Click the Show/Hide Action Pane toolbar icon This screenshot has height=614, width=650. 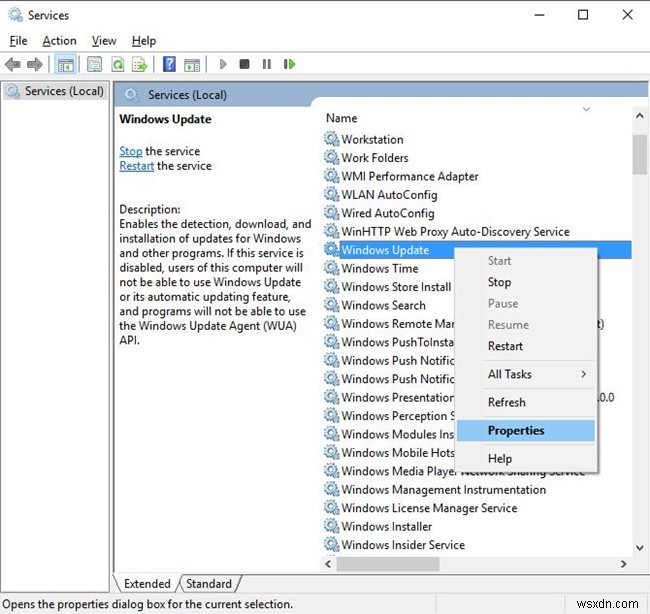(x=191, y=65)
